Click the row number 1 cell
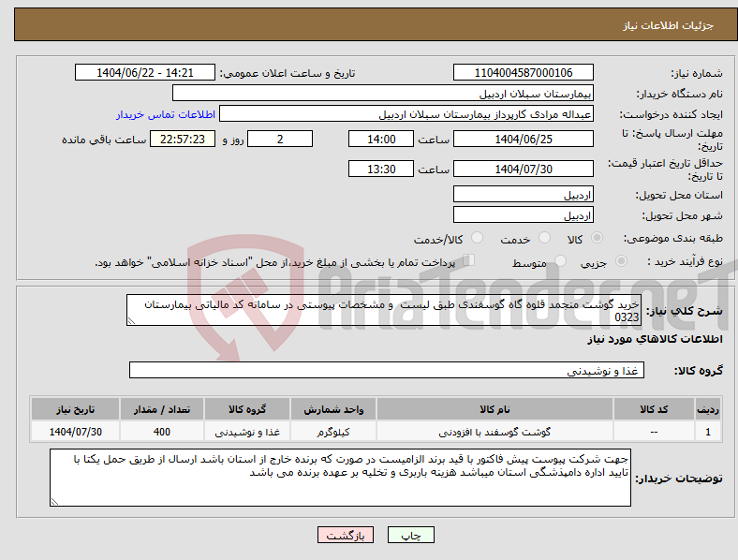The height and width of the screenshot is (560, 738). pyautogui.click(x=708, y=432)
